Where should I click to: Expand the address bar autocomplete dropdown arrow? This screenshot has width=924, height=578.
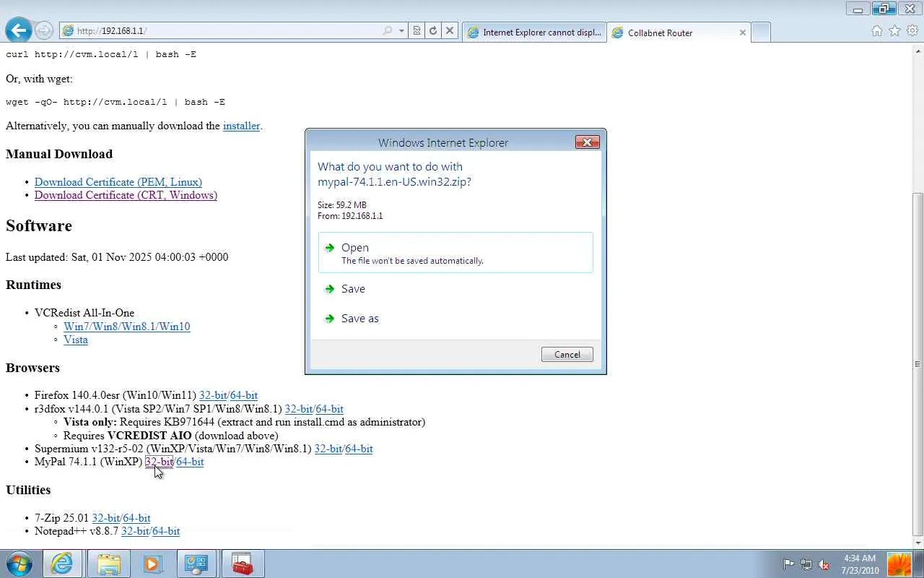tap(401, 31)
